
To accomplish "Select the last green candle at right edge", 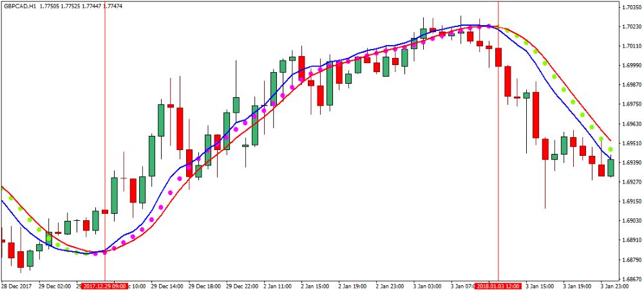I will coord(611,167).
